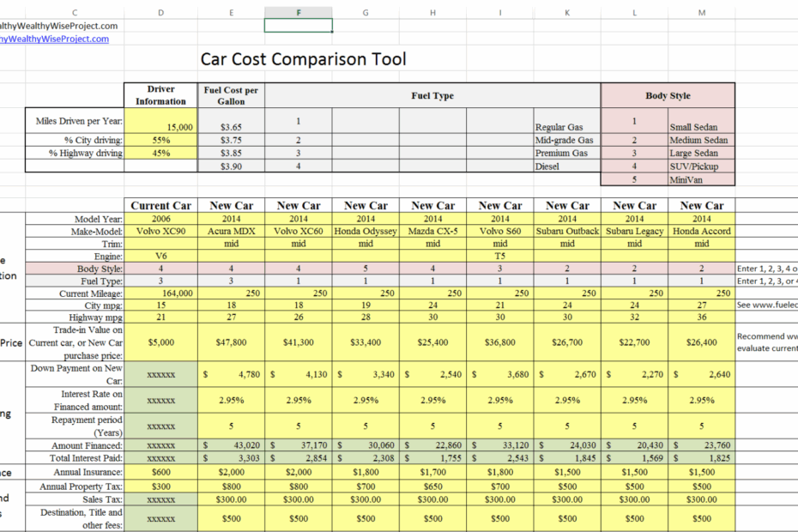
Task: Select column D header
Action: point(160,13)
